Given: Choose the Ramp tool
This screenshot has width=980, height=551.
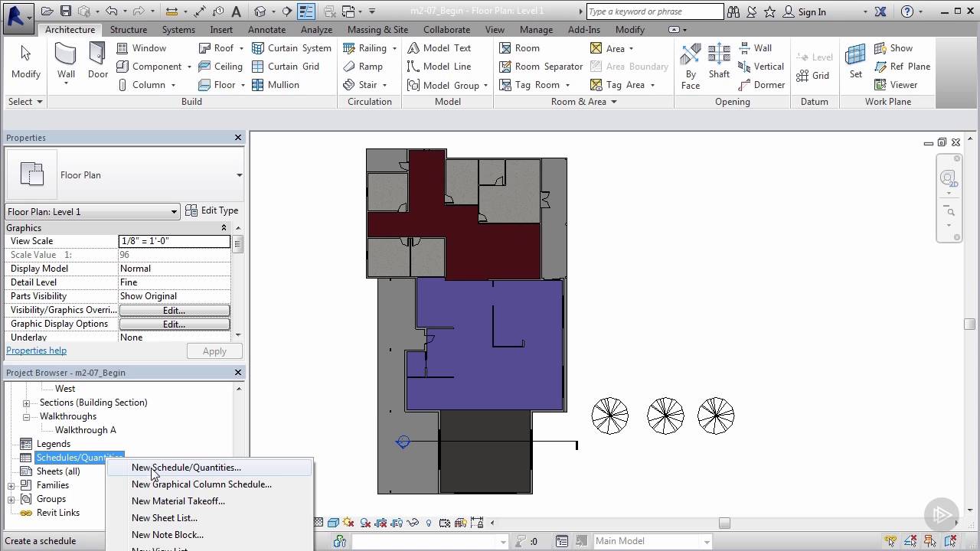Looking at the screenshot, I should [362, 67].
